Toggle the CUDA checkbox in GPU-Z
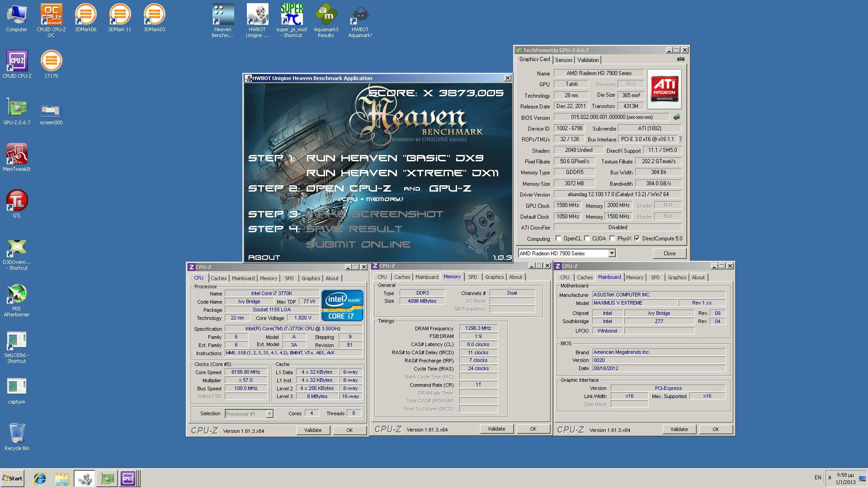The image size is (868, 488). click(x=587, y=239)
